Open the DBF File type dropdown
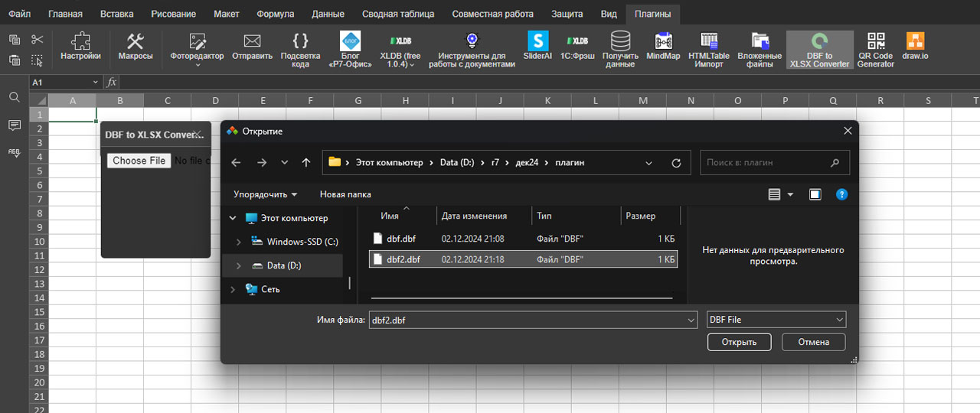This screenshot has width=980, height=413. coord(776,320)
